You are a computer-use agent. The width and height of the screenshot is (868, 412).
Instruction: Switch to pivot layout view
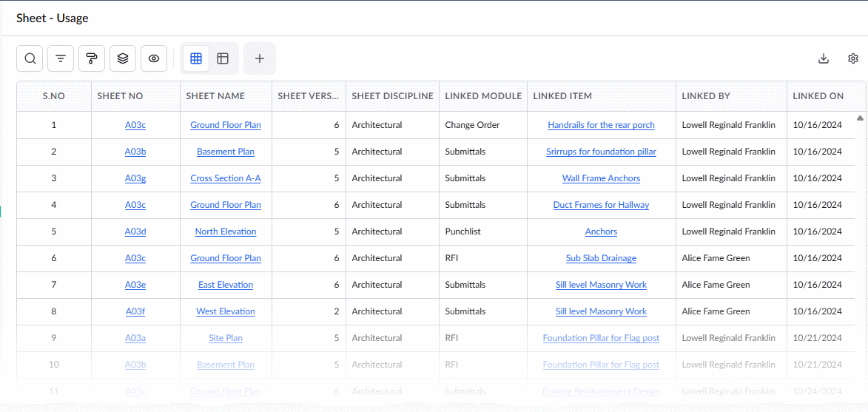pos(223,58)
